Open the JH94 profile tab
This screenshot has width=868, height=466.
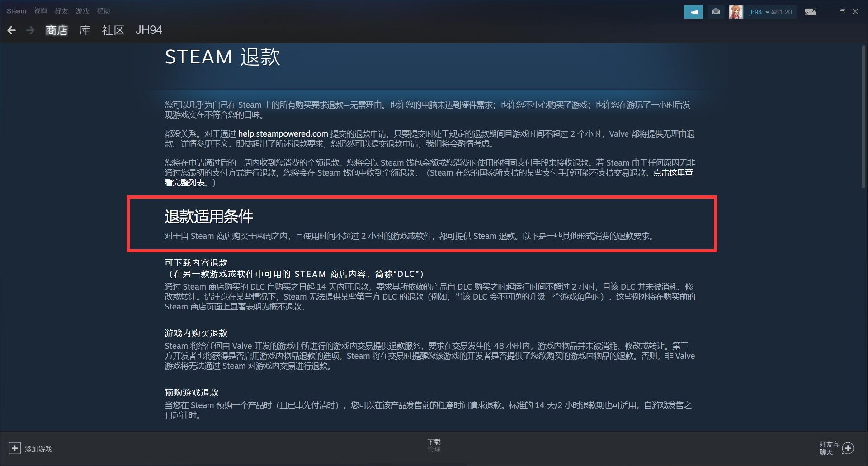[x=148, y=30]
